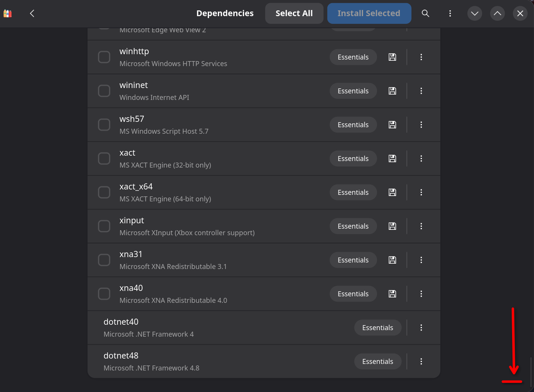Click the Select All button
This screenshot has height=392, width=534.
click(294, 13)
